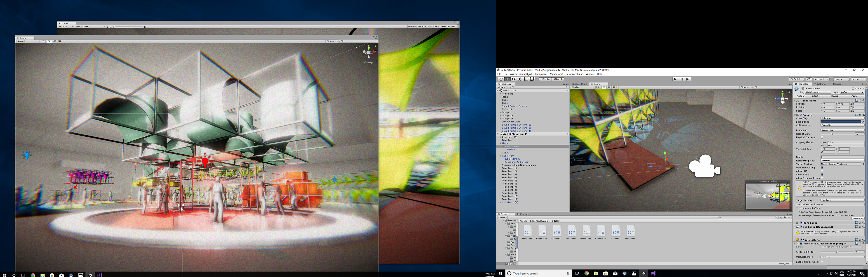The width and height of the screenshot is (868, 277).
Task: Click the Background color swatch
Action: (x=840, y=122)
